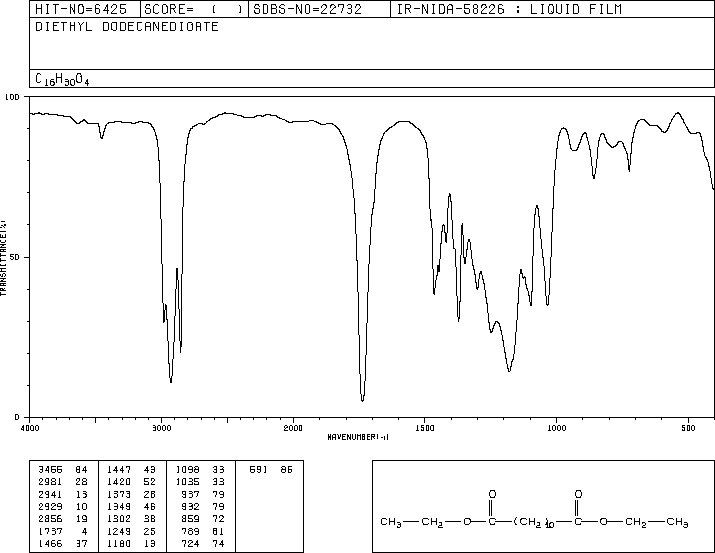Click the deepest carbonyl peak minimum near 1737
Screen dimensions: 715x553
click(363, 400)
